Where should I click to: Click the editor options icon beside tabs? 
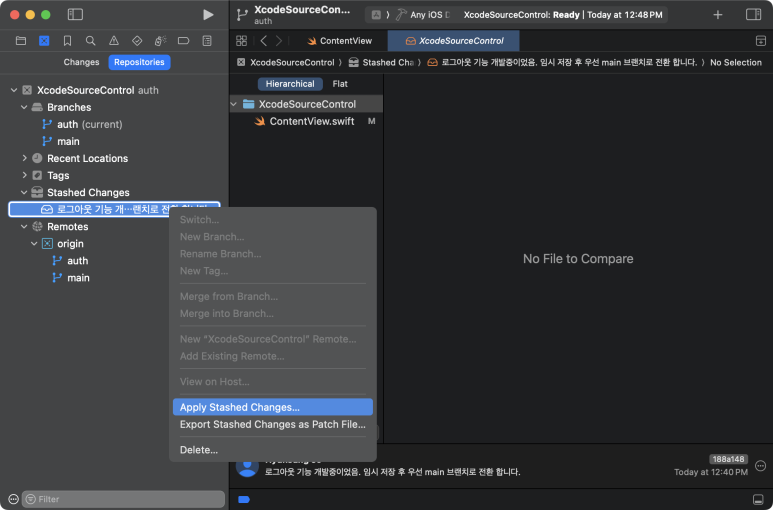[x=761, y=41]
